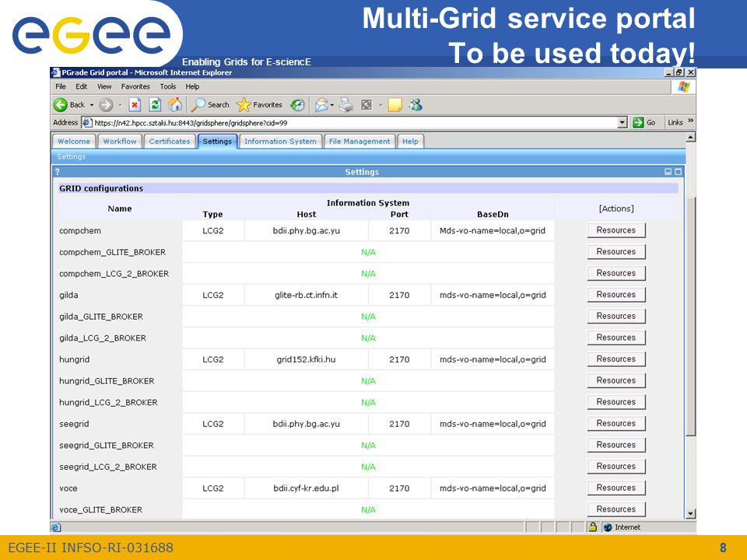Open Favorites star button
The height and width of the screenshot is (560, 747).
tap(260, 105)
